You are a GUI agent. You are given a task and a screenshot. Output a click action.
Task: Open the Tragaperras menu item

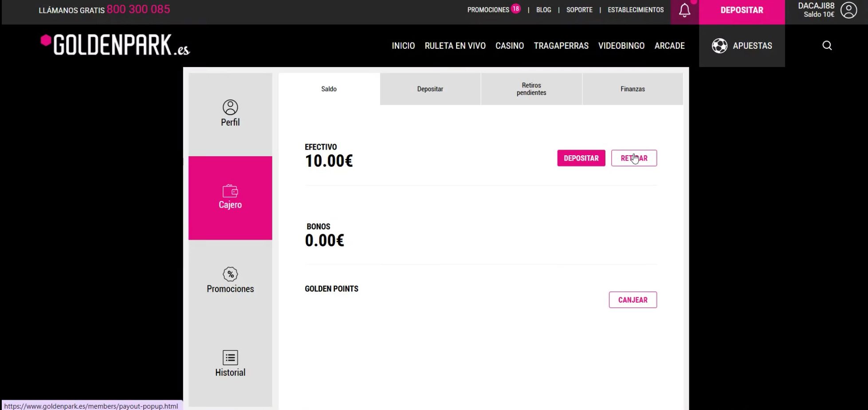pyautogui.click(x=561, y=46)
